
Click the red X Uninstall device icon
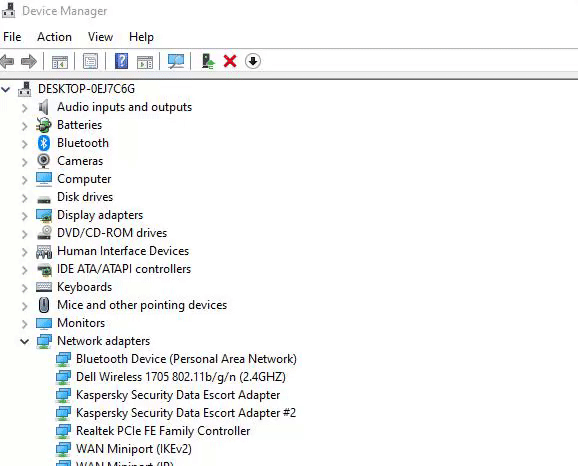230,61
